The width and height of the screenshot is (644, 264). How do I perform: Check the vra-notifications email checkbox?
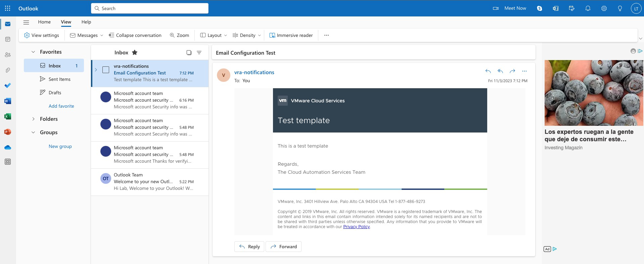[106, 70]
